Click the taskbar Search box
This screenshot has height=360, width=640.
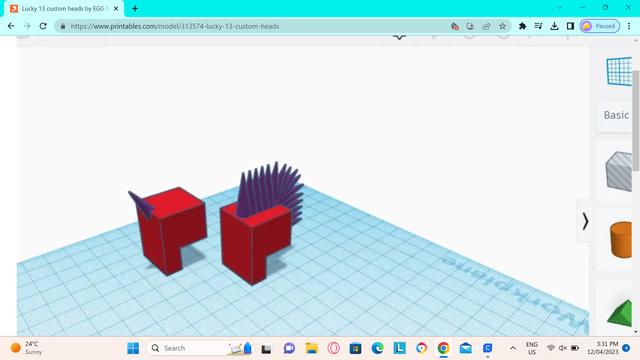coord(200,348)
